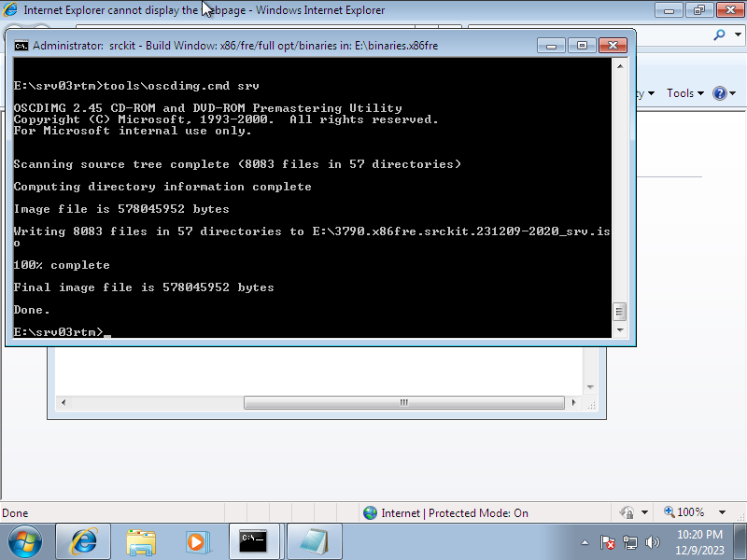
Task: Expand the status bar popup icon dropdown
Action: tap(644, 512)
